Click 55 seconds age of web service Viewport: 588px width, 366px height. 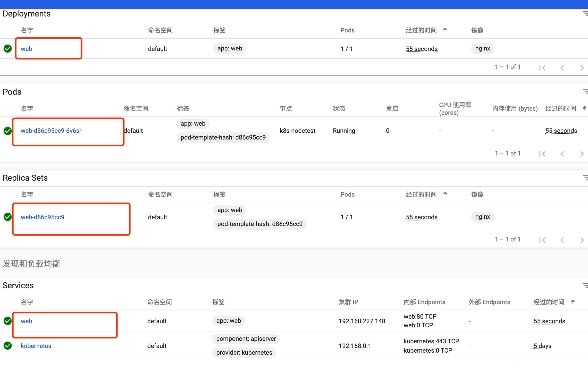(x=549, y=321)
